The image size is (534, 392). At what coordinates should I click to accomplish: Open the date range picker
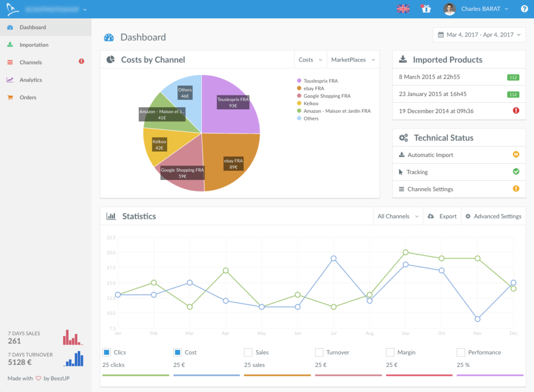(x=479, y=35)
